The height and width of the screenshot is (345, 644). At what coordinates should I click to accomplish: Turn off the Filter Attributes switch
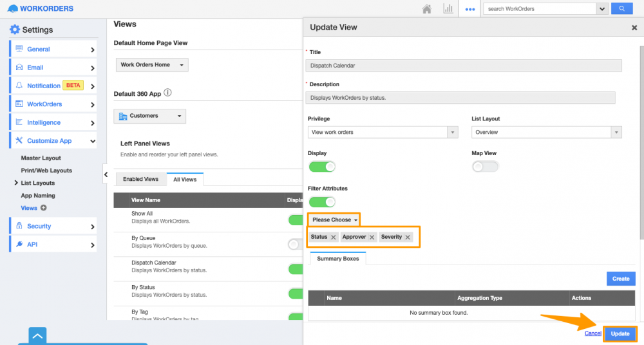(322, 202)
